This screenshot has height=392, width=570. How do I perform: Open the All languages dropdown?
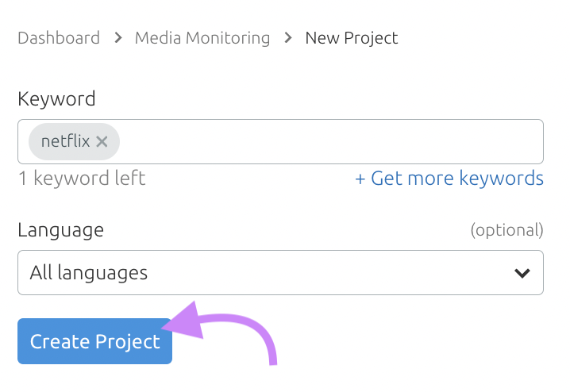(x=280, y=273)
